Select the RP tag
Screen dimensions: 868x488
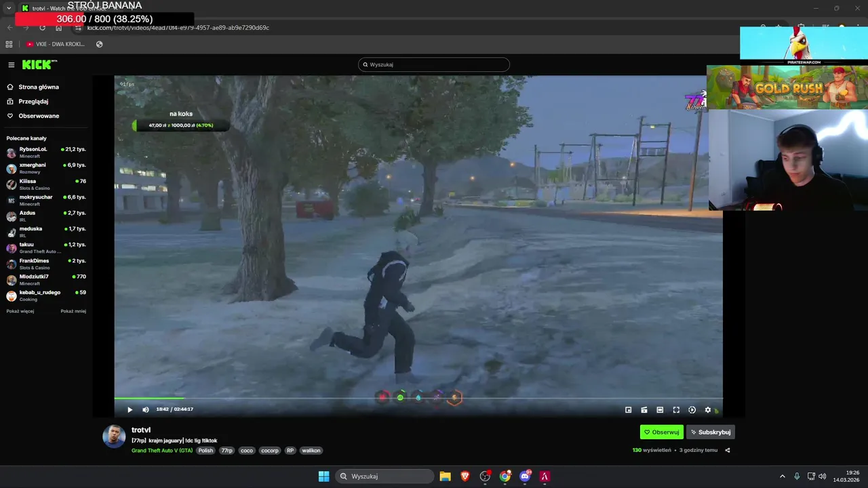[x=290, y=450]
